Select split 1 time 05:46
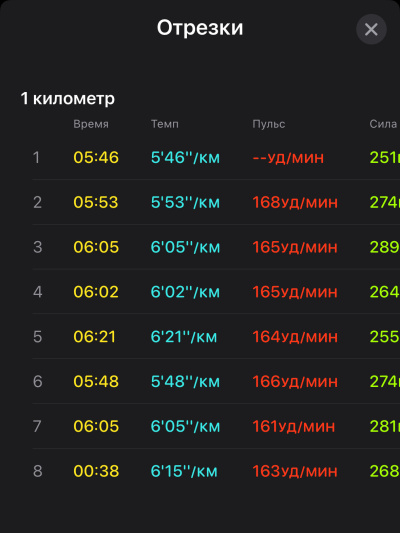400x533 pixels. tap(96, 157)
